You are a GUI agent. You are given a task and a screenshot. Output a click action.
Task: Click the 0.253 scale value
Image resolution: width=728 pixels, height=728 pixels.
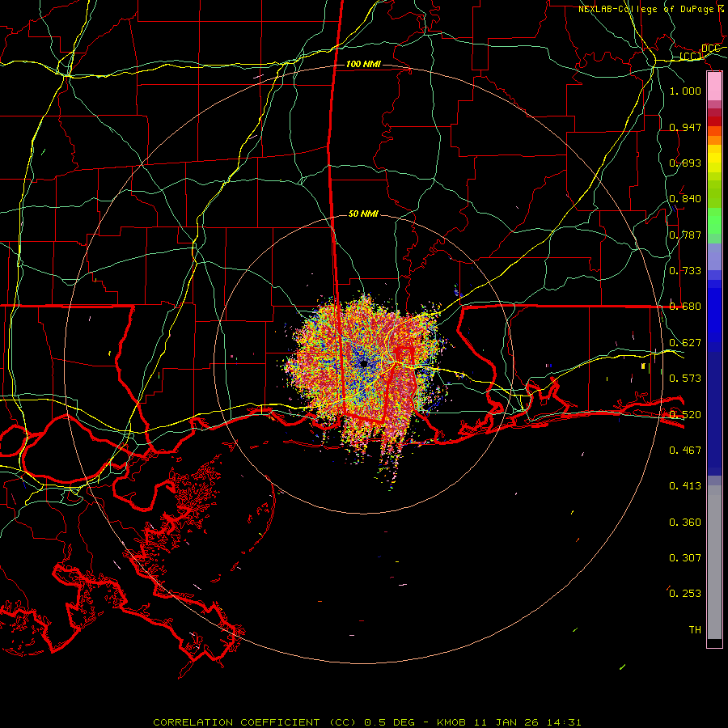click(685, 594)
